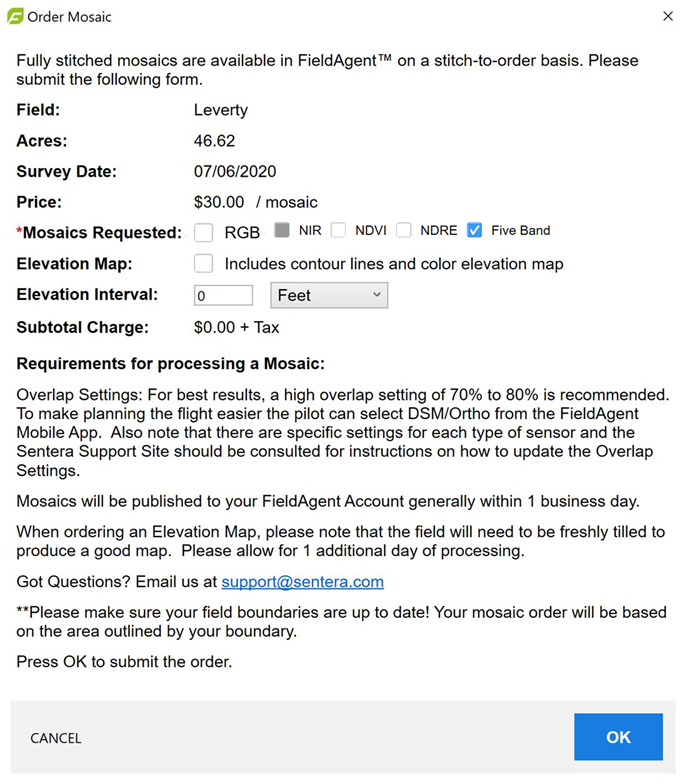
Task: Click the Requirements for processing a Mosaic heading
Action: click(170, 363)
